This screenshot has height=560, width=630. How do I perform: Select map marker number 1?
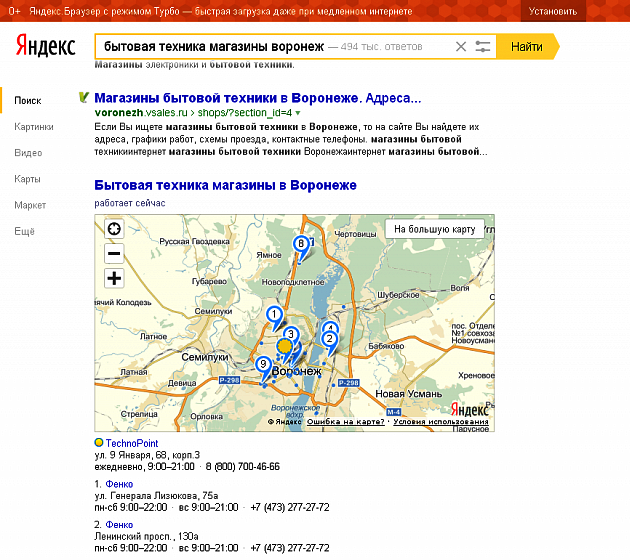(274, 316)
